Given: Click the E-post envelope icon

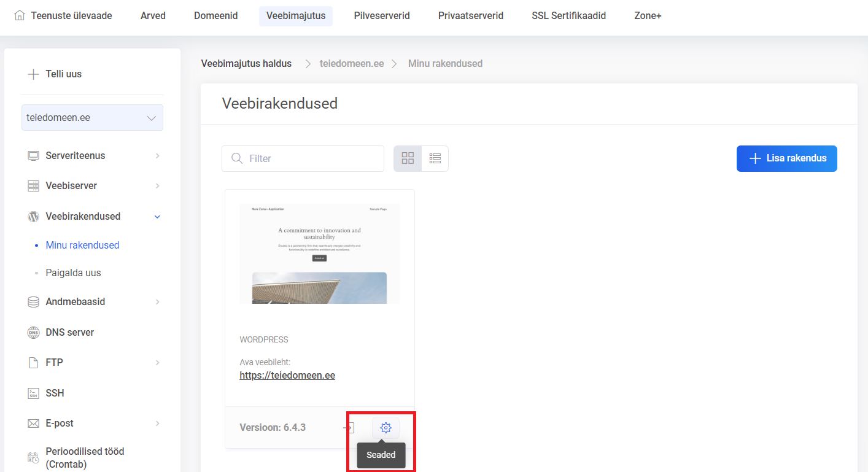Looking at the screenshot, I should [33, 424].
